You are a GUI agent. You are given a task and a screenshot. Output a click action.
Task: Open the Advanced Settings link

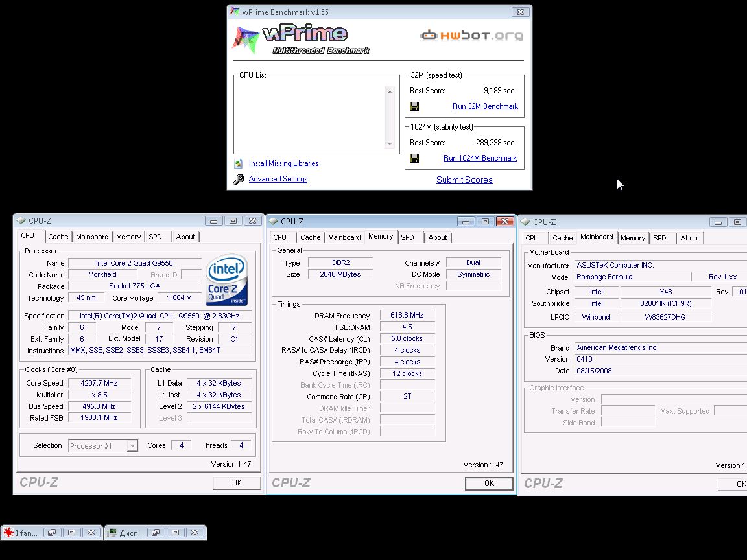pos(278,179)
